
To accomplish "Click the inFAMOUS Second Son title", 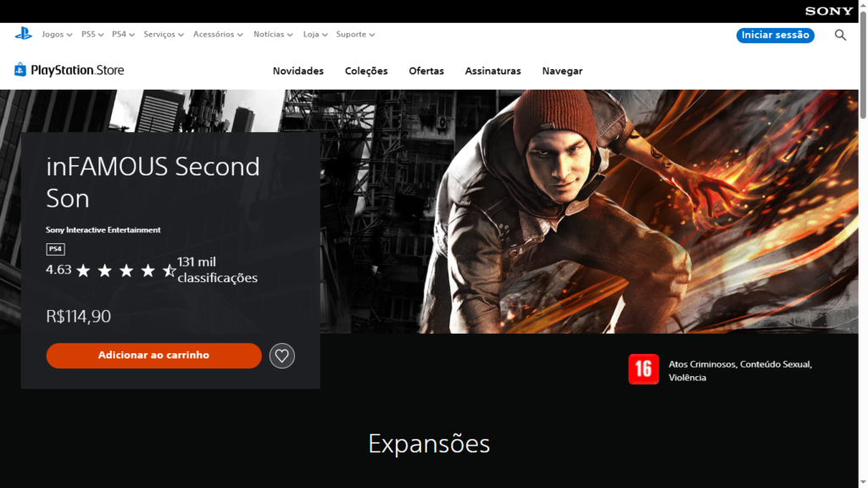I will coord(153,182).
